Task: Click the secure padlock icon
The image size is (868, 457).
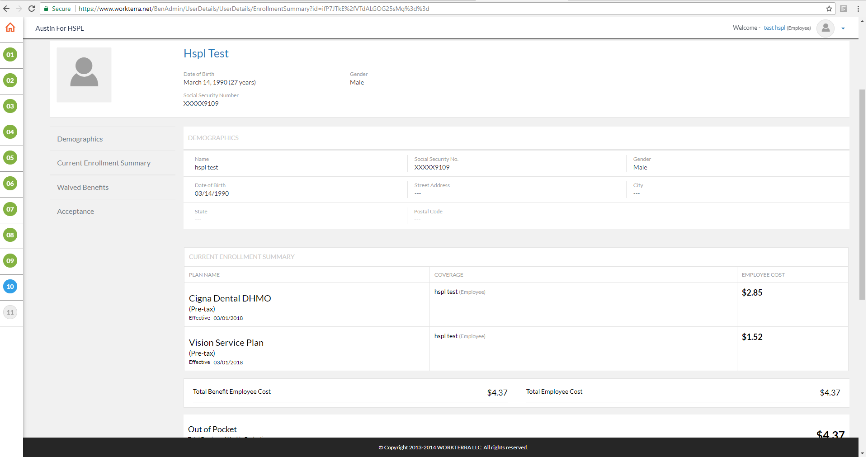Action: (46, 9)
